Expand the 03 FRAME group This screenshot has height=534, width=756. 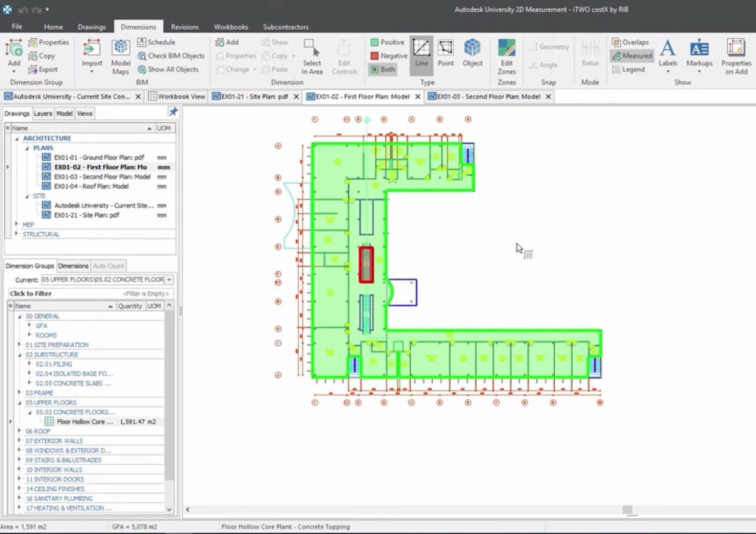point(19,392)
